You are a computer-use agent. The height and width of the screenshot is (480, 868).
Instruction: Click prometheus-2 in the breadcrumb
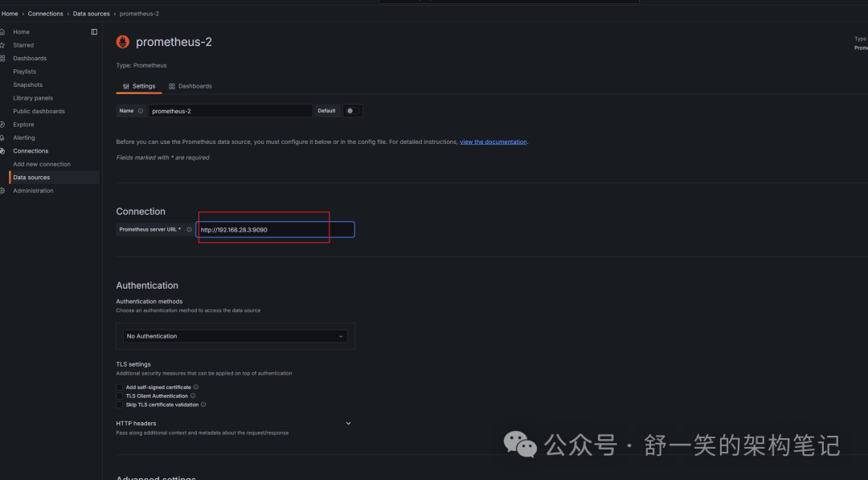coord(140,14)
